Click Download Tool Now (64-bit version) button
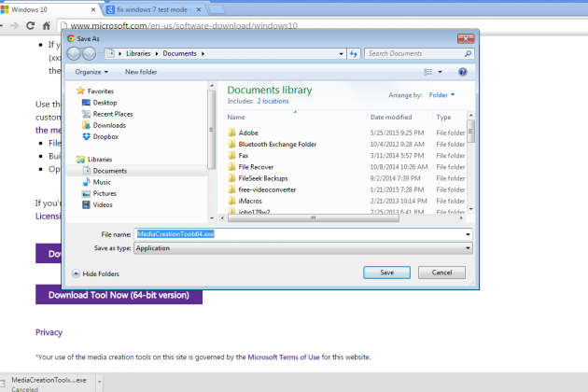This screenshot has height=392, width=588. (119, 295)
